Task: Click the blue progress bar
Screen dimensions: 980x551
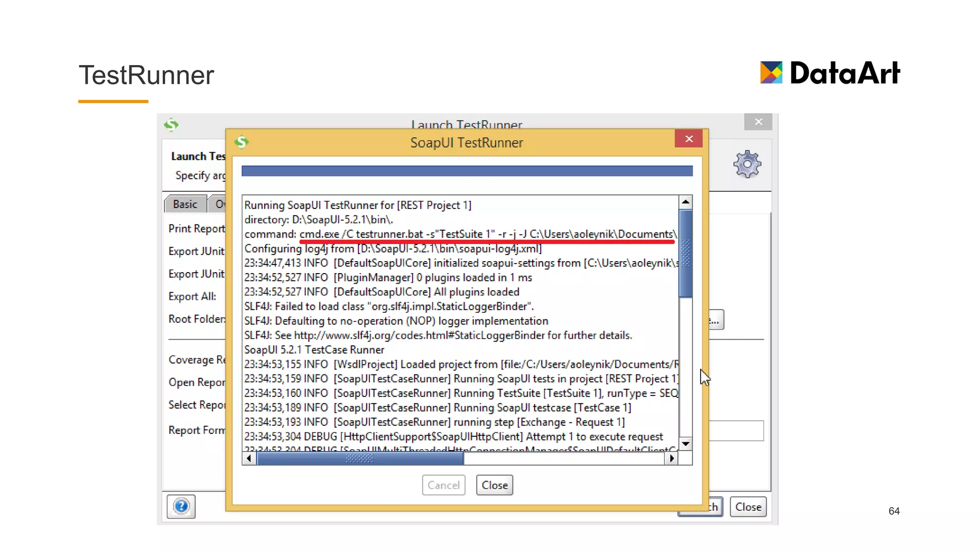Action: [x=467, y=171]
